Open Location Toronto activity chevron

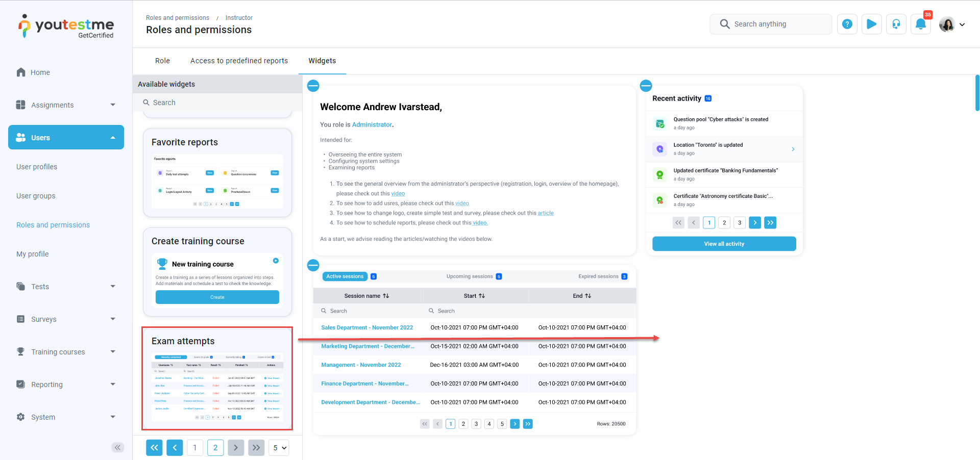(793, 149)
